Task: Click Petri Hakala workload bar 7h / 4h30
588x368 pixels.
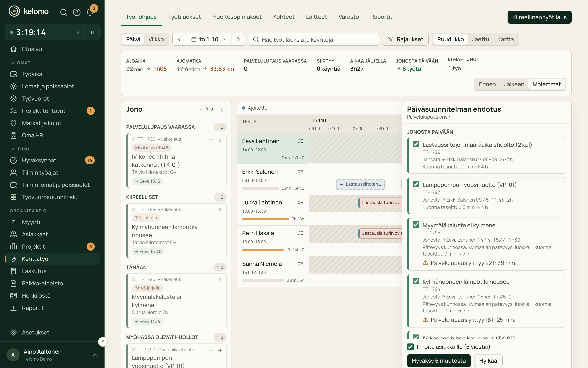Action: click(263, 250)
